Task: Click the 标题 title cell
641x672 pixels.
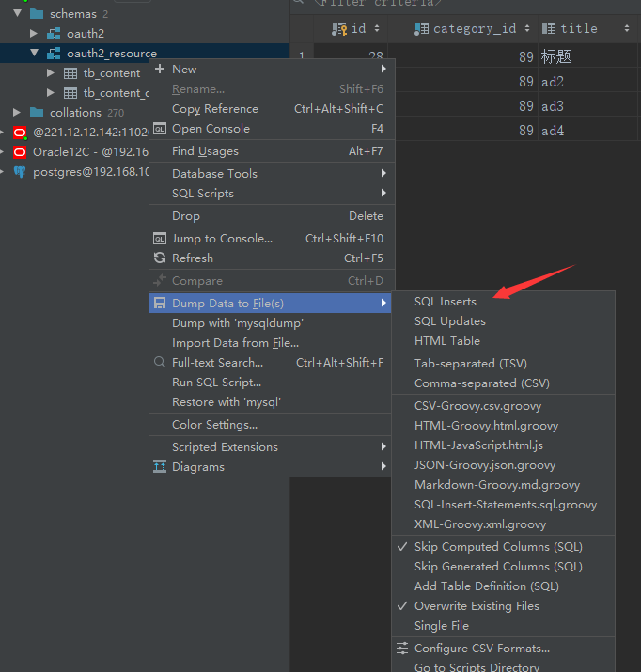Action: pos(587,56)
